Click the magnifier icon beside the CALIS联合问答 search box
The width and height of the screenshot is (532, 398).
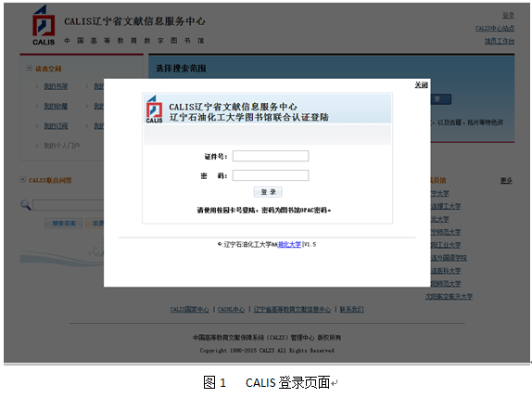click(25, 205)
